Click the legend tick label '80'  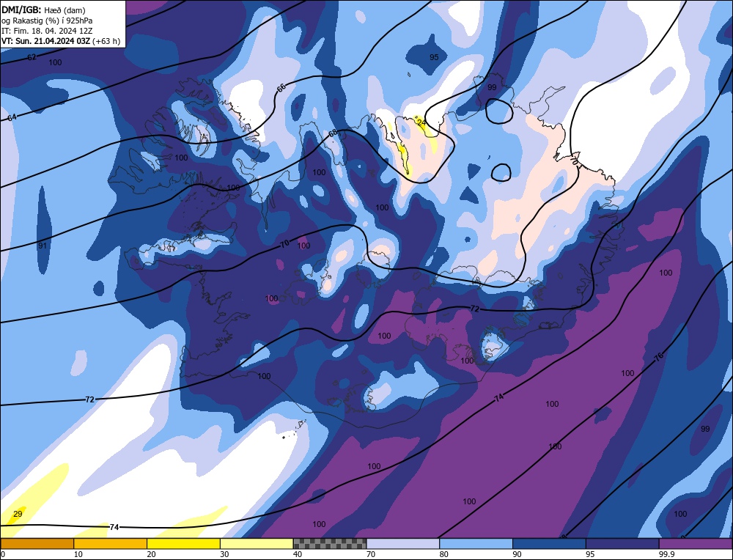click(443, 554)
